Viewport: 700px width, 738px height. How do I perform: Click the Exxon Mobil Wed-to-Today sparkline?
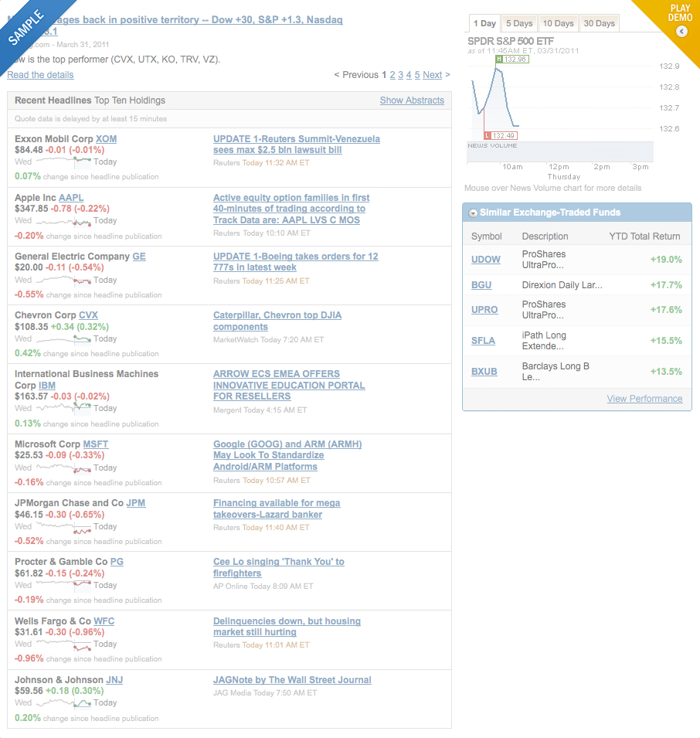[63, 162]
